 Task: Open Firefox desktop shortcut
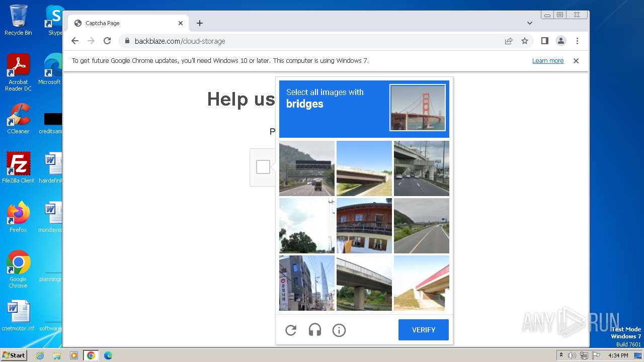tap(18, 217)
